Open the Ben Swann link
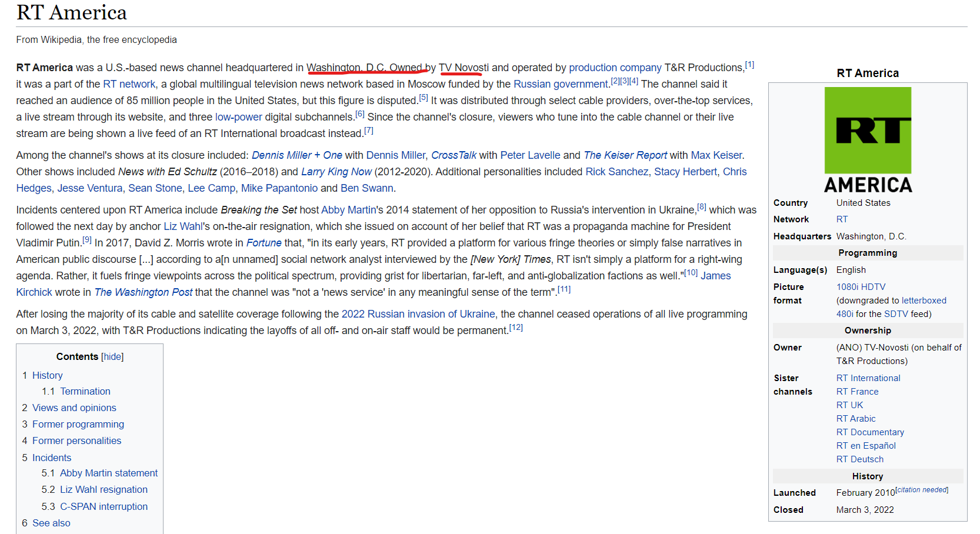Image resolution: width=980 pixels, height=534 pixels. (x=367, y=188)
